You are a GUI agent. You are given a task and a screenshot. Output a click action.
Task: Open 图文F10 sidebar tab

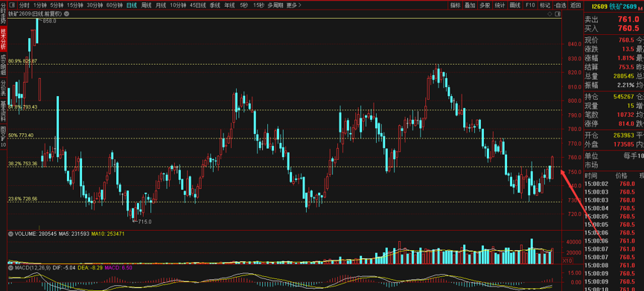[x=3, y=137]
